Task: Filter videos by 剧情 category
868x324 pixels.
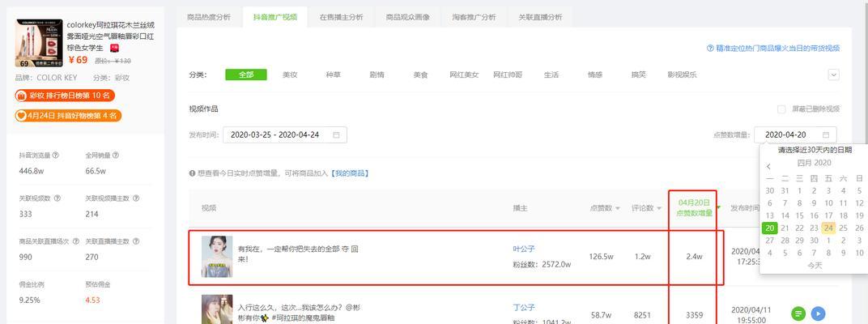Action: [x=377, y=75]
